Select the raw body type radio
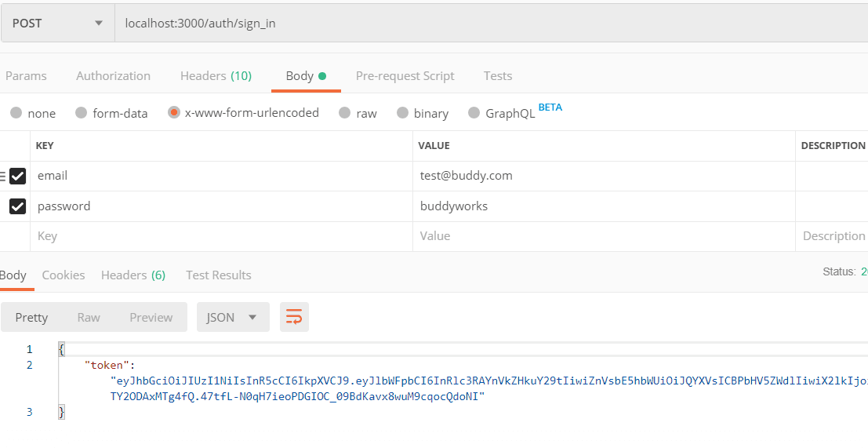Screen dimensions: 868x448 click(x=345, y=113)
